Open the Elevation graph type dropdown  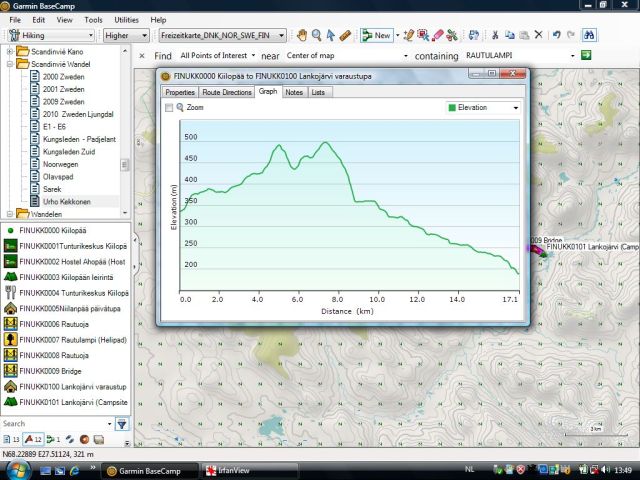point(483,107)
